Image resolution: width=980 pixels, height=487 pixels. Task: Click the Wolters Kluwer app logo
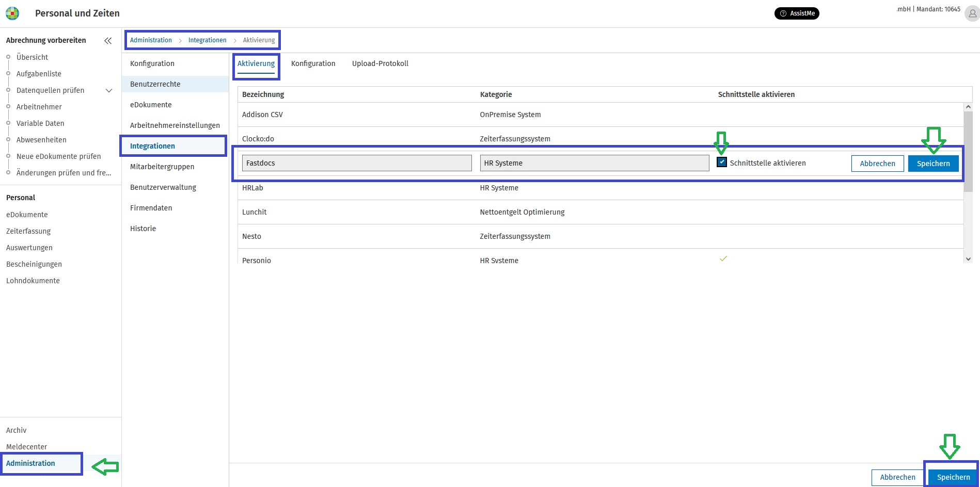pyautogui.click(x=12, y=13)
